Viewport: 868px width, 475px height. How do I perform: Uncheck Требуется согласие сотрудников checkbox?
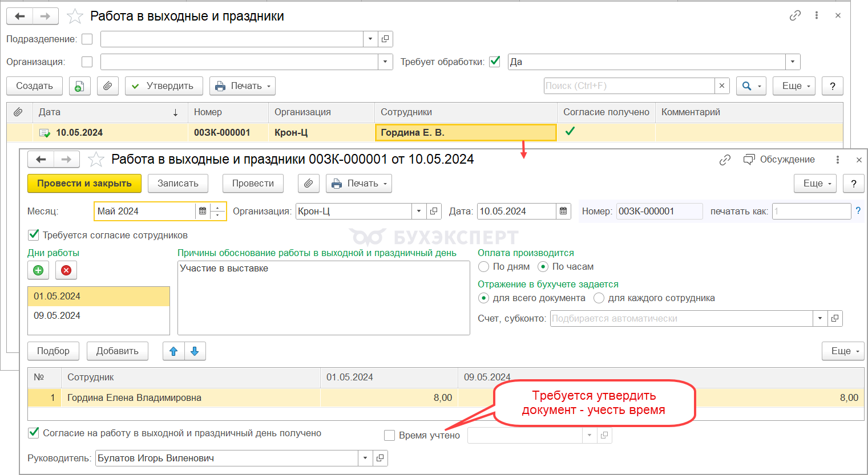pyautogui.click(x=34, y=235)
